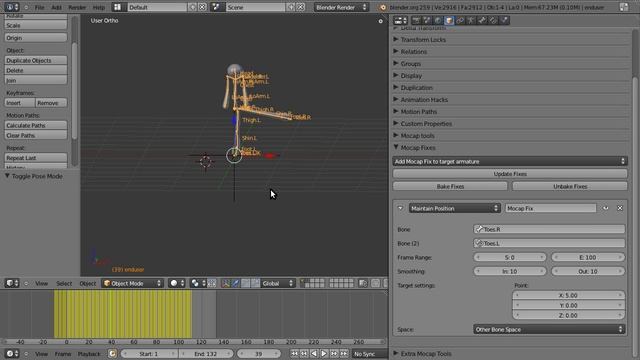Collapse the Mocap Fixes panel

(x=418, y=147)
